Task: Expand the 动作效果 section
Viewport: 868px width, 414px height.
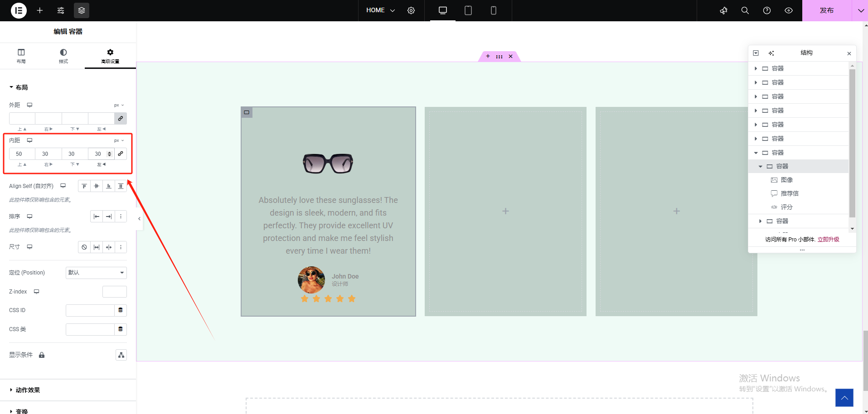Action: [x=28, y=390]
